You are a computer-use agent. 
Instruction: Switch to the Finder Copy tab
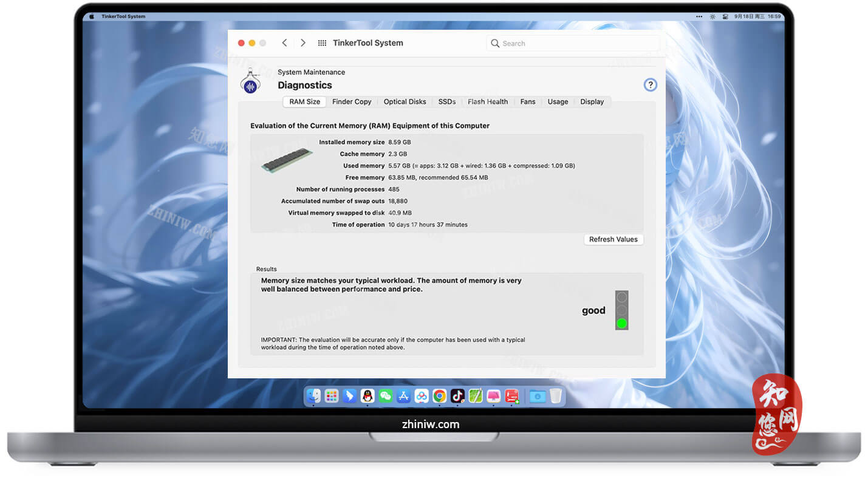(352, 102)
